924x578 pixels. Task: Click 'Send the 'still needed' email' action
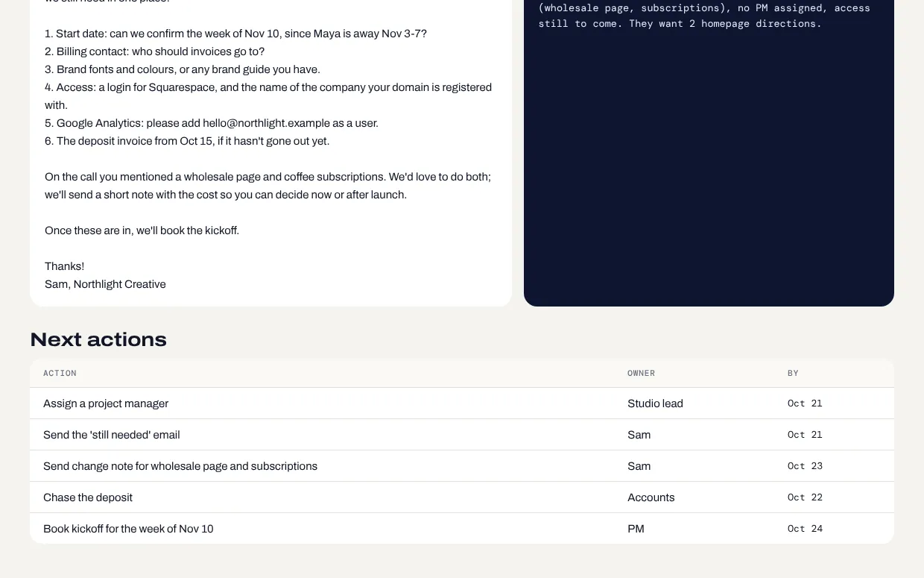point(112,435)
